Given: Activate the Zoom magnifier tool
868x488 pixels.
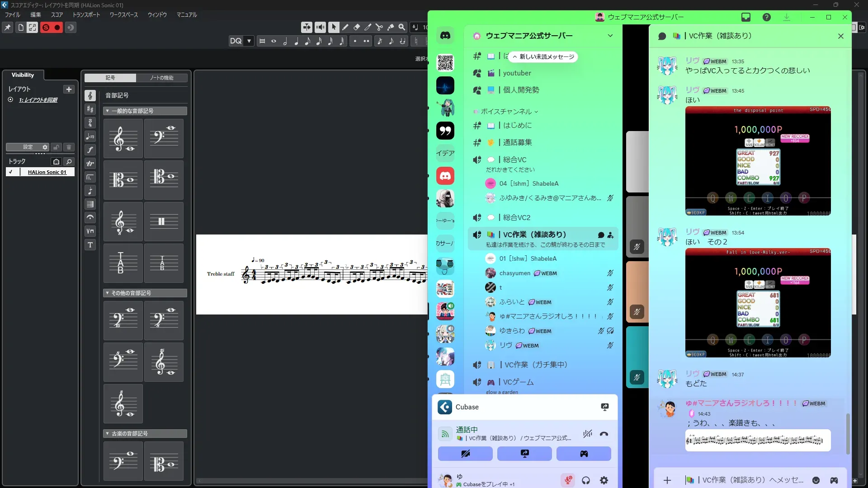Looking at the screenshot, I should (401, 27).
